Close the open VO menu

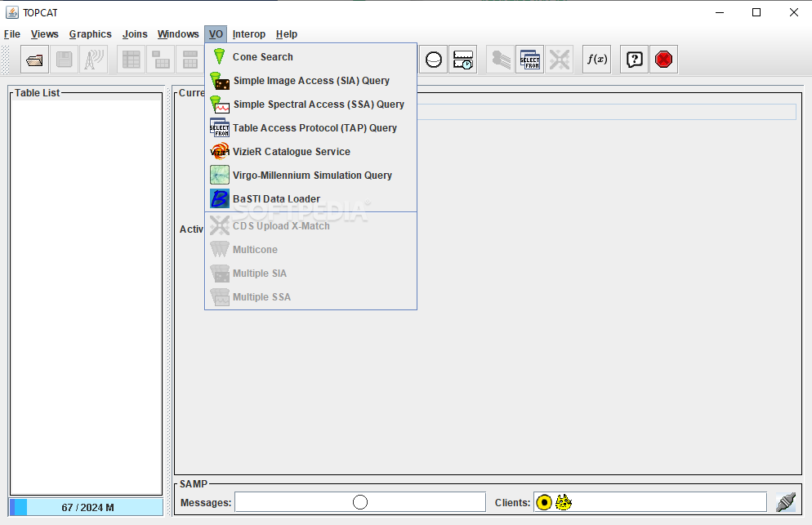216,34
